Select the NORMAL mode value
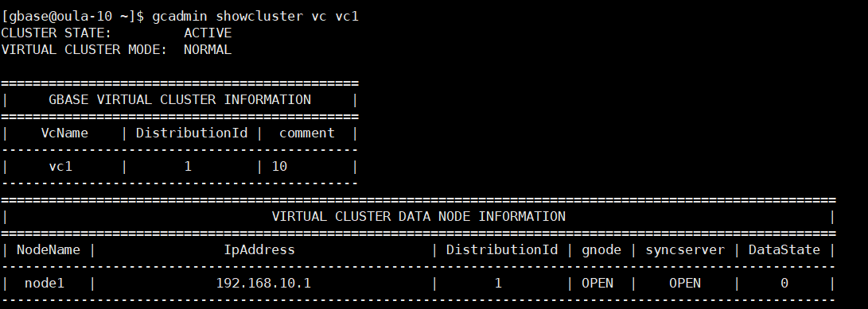 208,50
